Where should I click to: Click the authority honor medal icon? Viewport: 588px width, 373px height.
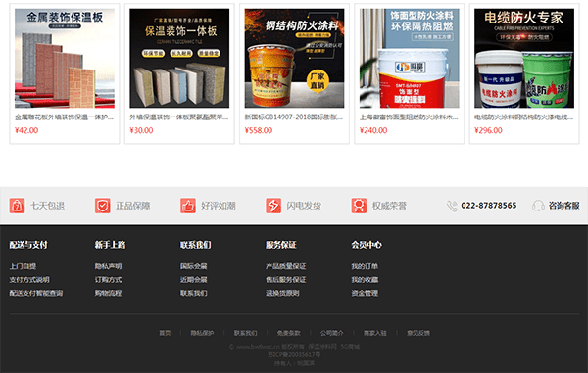pyautogui.click(x=359, y=206)
